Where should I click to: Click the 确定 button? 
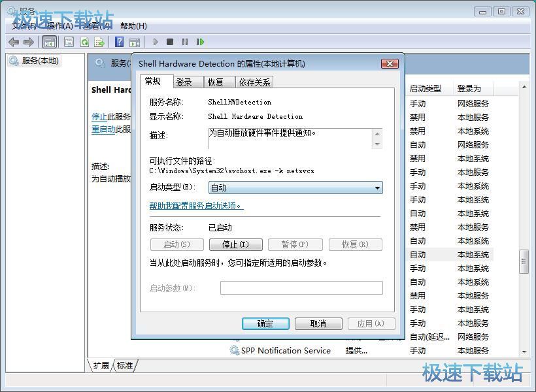pyautogui.click(x=265, y=323)
